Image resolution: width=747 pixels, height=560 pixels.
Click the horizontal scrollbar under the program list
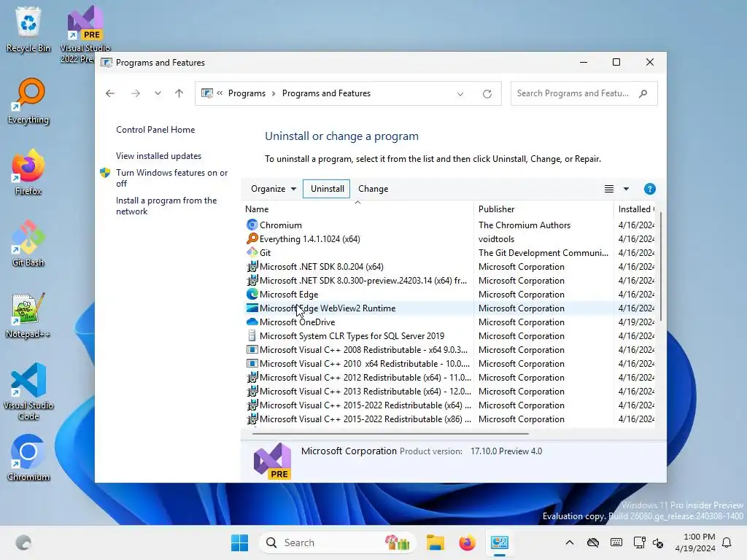tap(390, 434)
